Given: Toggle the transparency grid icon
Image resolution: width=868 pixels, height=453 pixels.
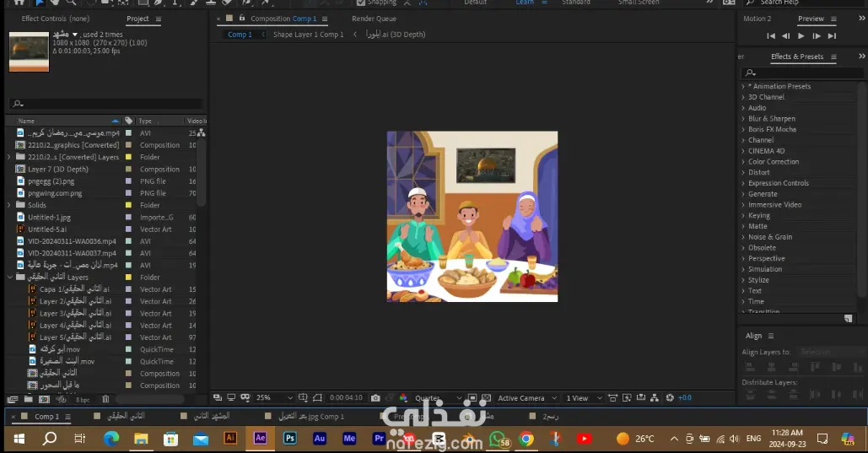Looking at the screenshot, I should (486, 397).
